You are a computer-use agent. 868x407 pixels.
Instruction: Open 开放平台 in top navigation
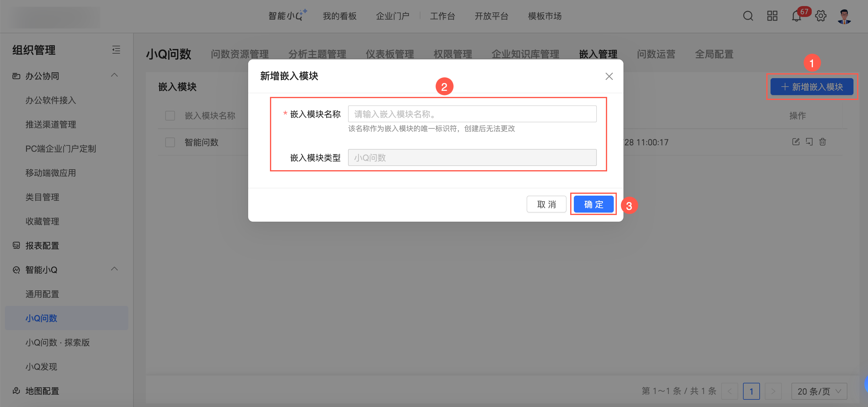pyautogui.click(x=491, y=16)
